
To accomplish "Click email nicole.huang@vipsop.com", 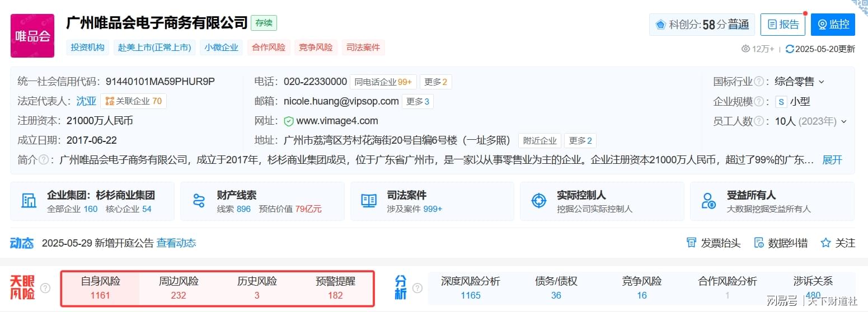I will click(x=341, y=101).
